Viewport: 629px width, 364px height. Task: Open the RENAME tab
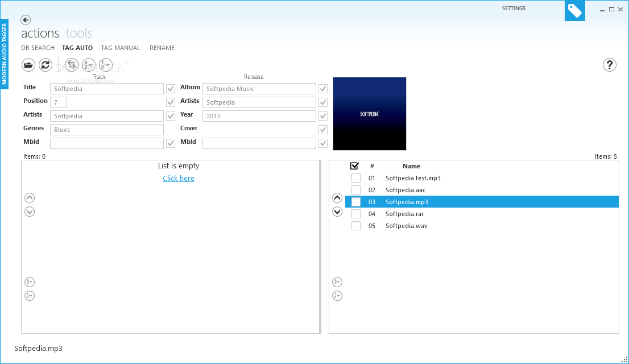(162, 48)
